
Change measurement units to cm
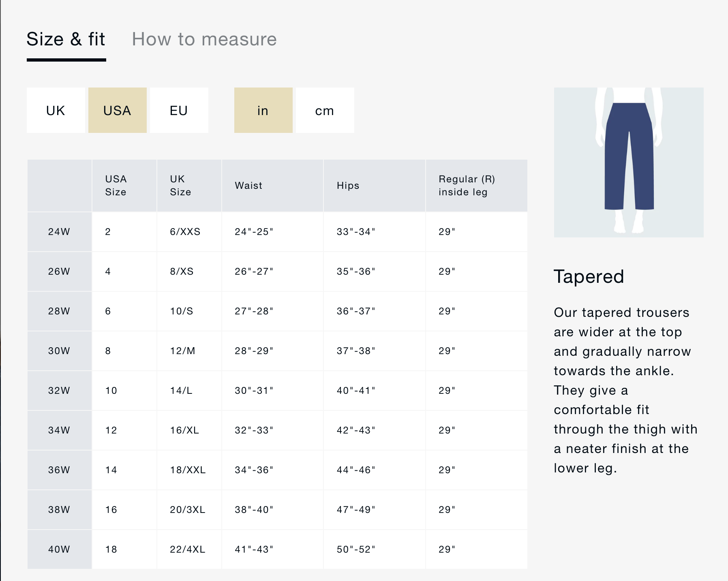pyautogui.click(x=325, y=110)
